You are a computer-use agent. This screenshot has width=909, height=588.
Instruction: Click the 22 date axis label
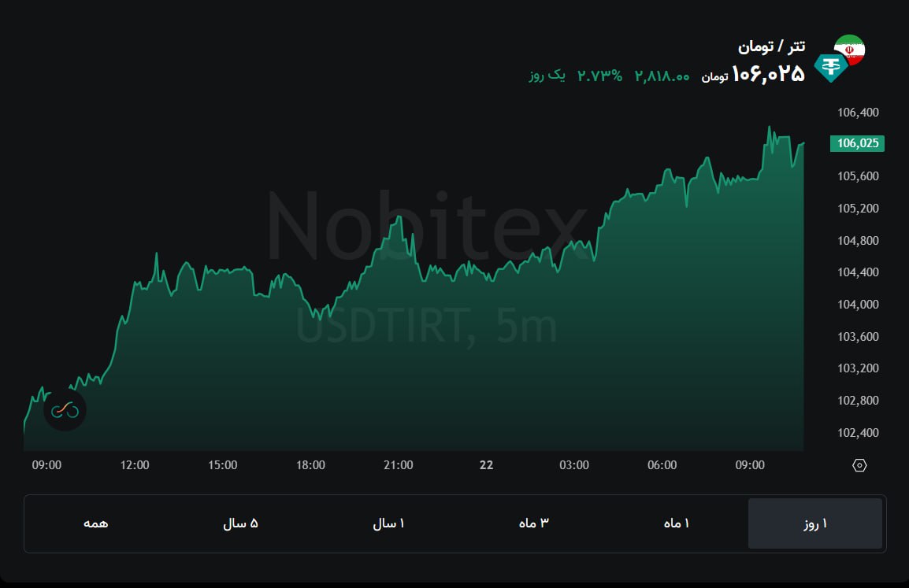coord(486,465)
